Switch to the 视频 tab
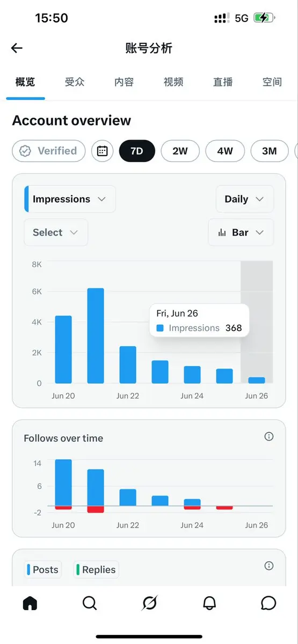The height and width of the screenshot is (644, 298). click(x=173, y=82)
